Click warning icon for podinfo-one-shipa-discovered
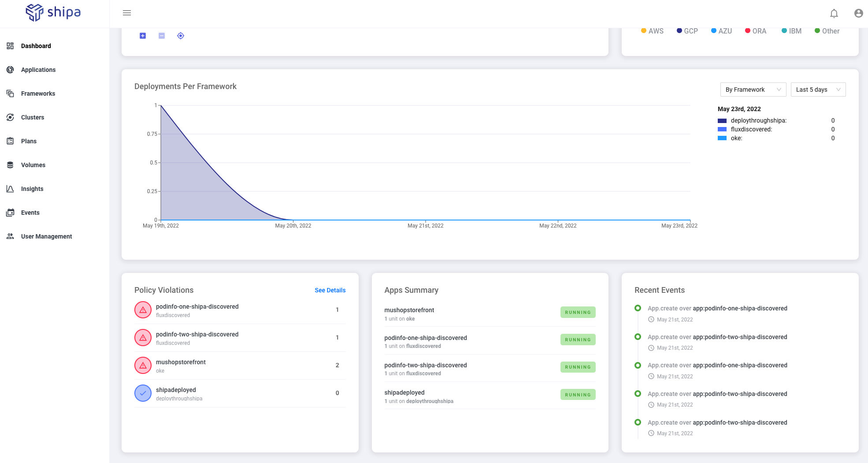 coord(143,310)
